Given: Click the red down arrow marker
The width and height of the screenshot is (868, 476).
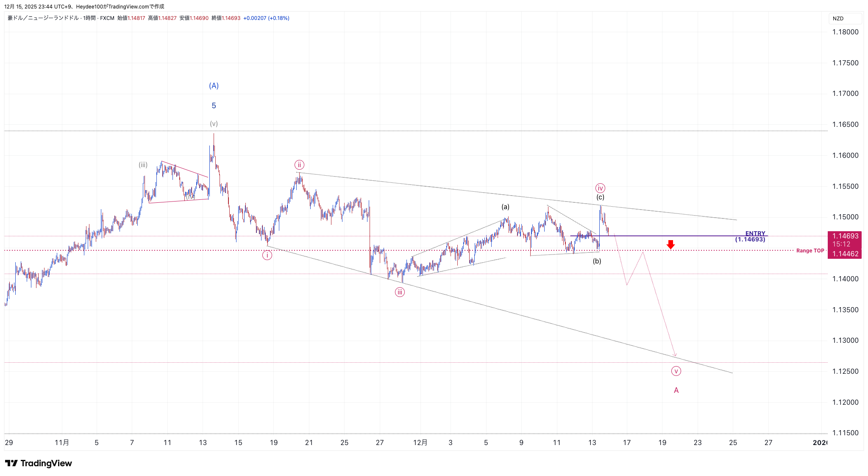Looking at the screenshot, I should [670, 244].
